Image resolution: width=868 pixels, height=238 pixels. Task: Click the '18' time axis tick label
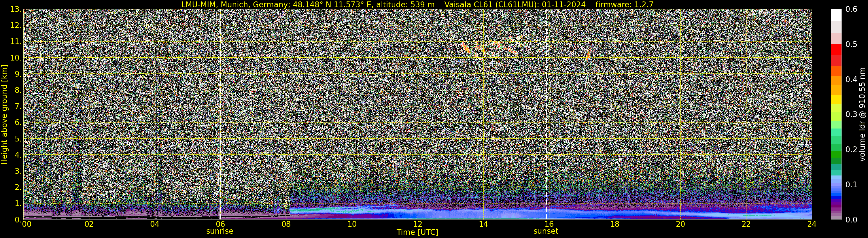[x=614, y=224]
